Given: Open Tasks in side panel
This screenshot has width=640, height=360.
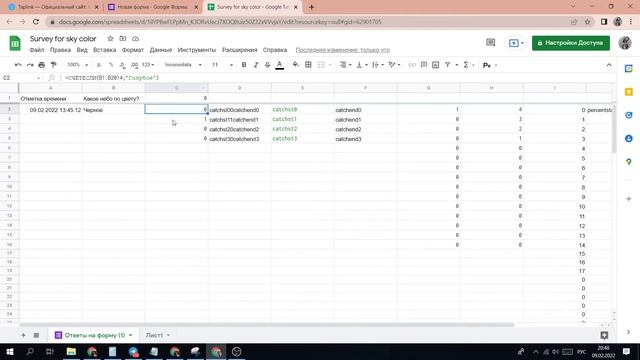Looking at the screenshot, I should click(629, 115).
